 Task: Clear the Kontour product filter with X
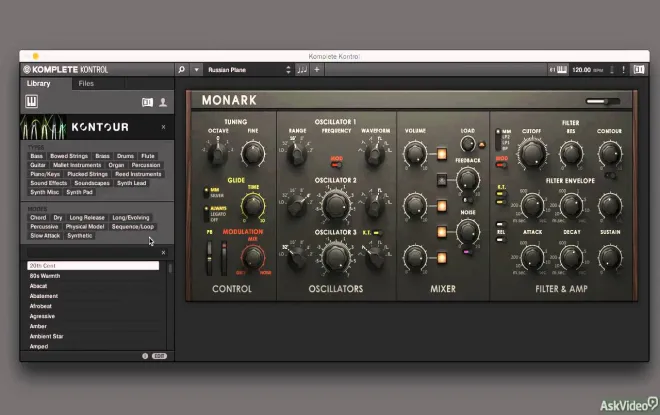point(163,127)
